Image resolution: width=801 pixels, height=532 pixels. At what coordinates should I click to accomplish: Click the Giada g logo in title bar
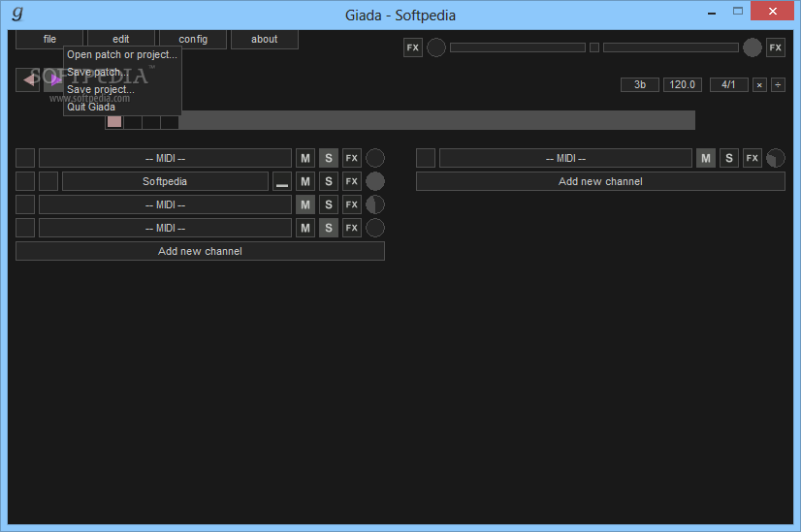17,13
